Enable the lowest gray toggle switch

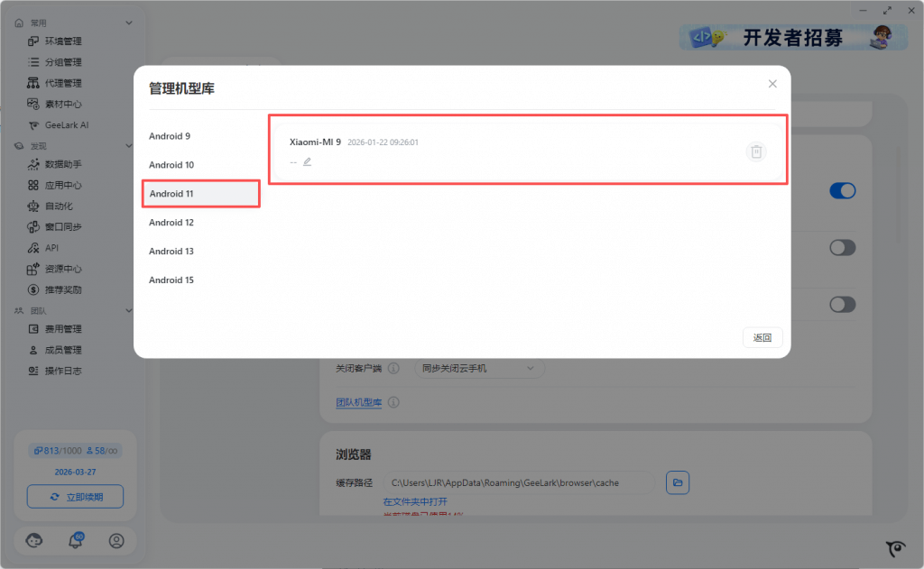842,305
